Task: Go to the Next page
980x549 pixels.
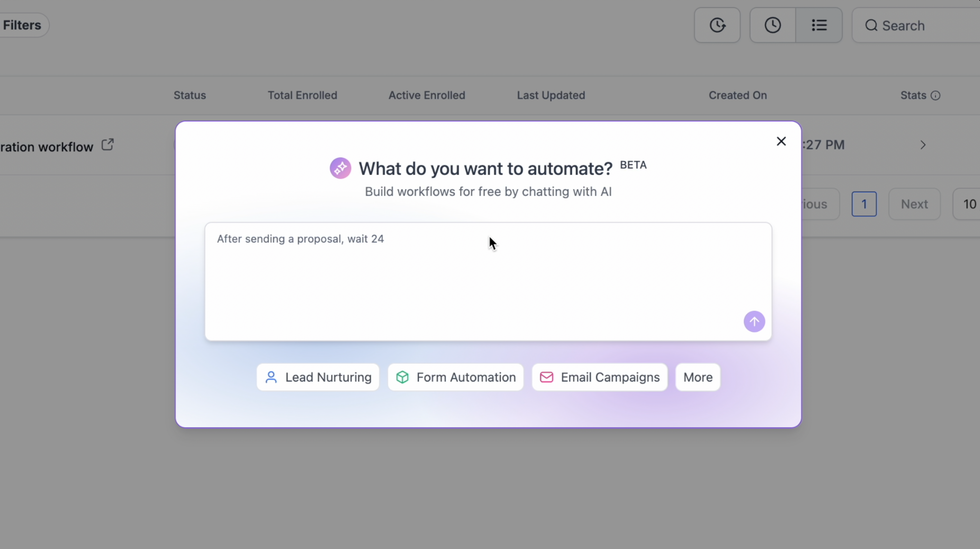Action: 914,204
